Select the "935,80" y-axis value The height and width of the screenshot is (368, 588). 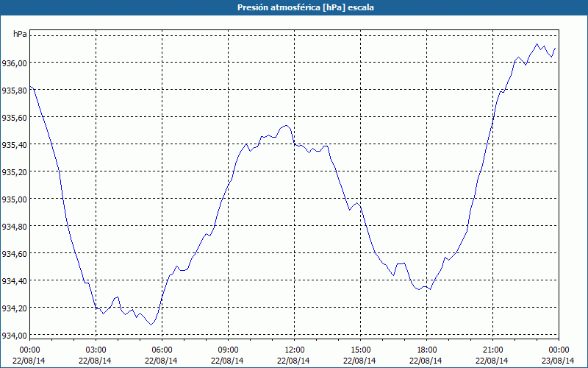(x=14, y=91)
